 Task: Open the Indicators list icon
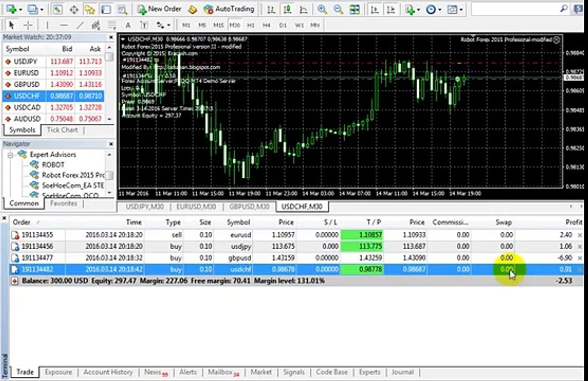click(x=410, y=10)
